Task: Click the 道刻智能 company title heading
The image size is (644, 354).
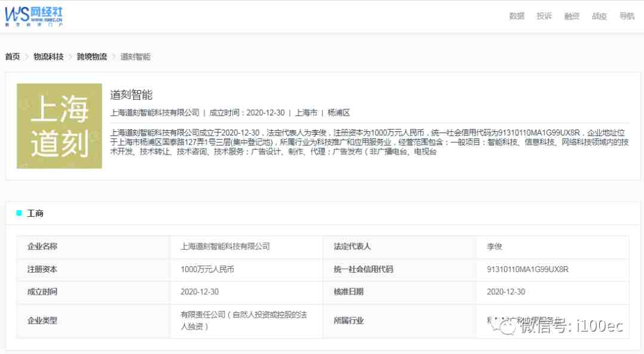Action: [131, 95]
